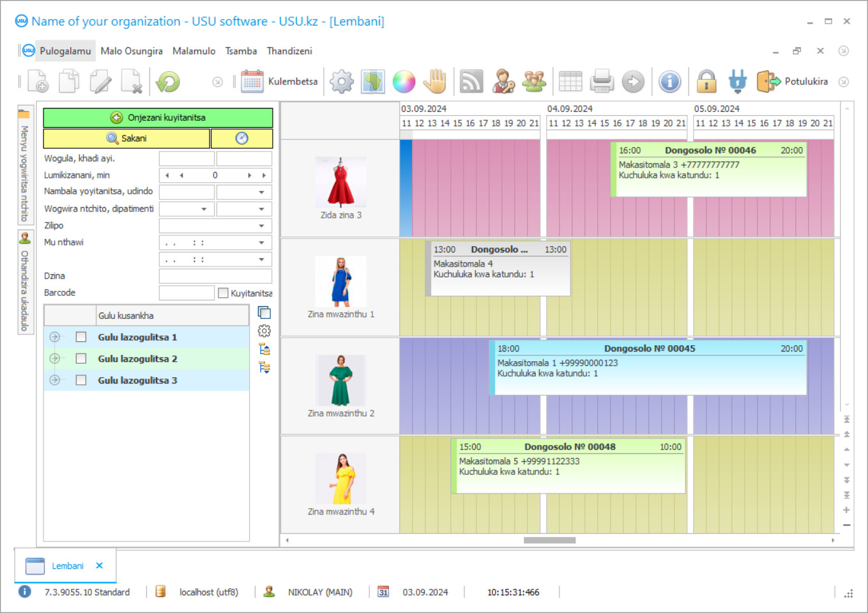Select booking Dongosolo № 00045
Screen dimensions: 868x613
649,368
